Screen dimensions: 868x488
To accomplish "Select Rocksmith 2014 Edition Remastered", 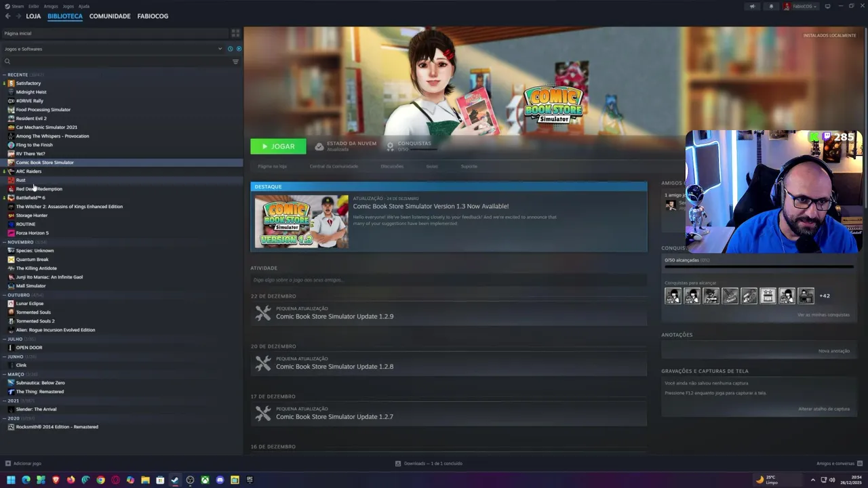I will [x=57, y=427].
